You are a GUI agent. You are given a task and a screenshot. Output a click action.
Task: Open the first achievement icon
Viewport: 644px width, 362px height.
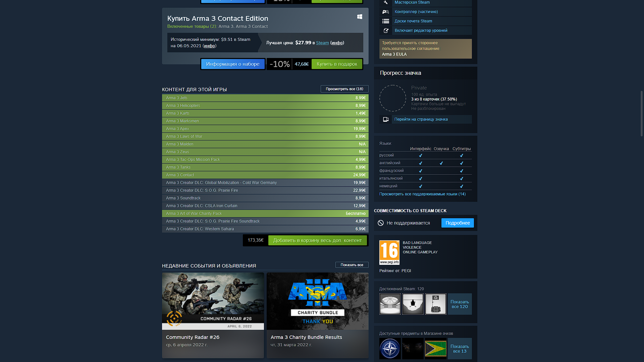(390, 304)
